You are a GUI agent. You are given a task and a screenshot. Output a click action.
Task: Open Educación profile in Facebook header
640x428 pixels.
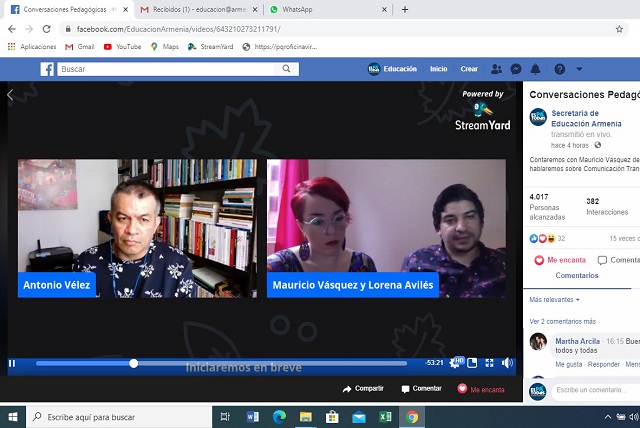393,69
